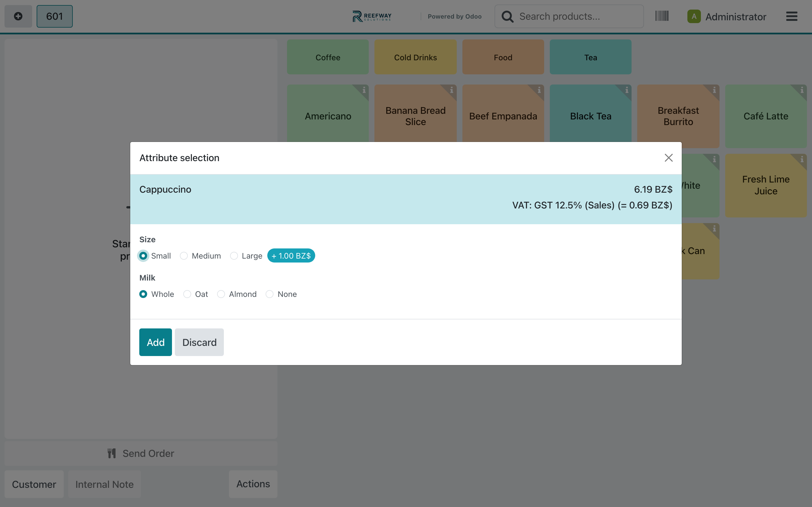
Task: Discard the attribute selection
Action: tap(199, 342)
